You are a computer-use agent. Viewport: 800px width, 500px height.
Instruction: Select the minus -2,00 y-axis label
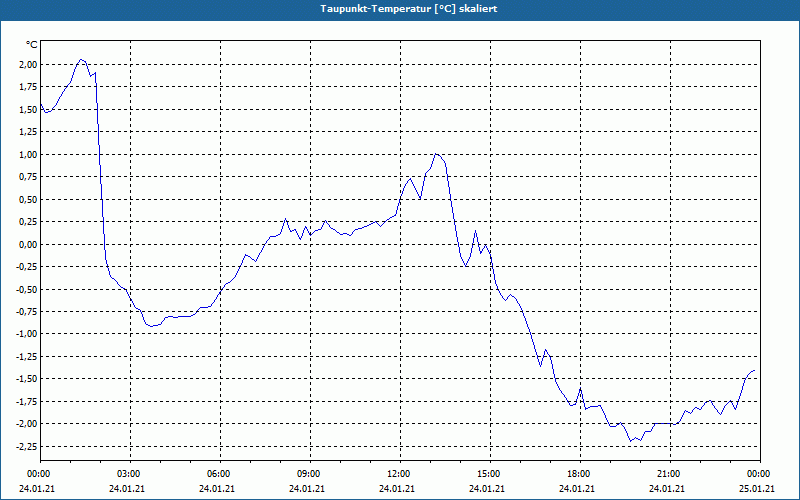27,423
